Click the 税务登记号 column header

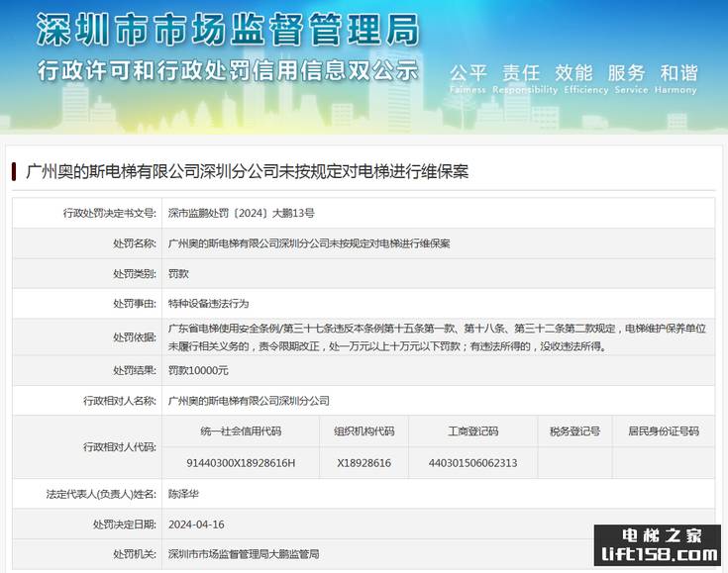coord(575,431)
